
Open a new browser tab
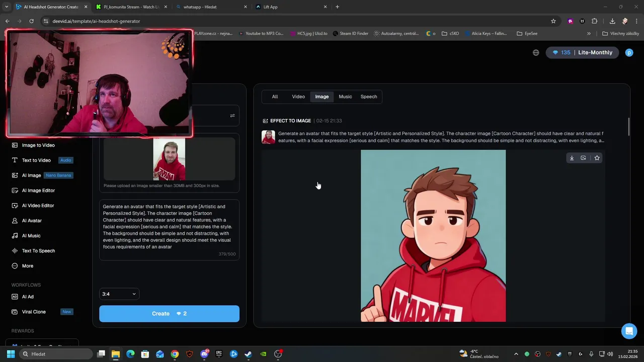337,7
